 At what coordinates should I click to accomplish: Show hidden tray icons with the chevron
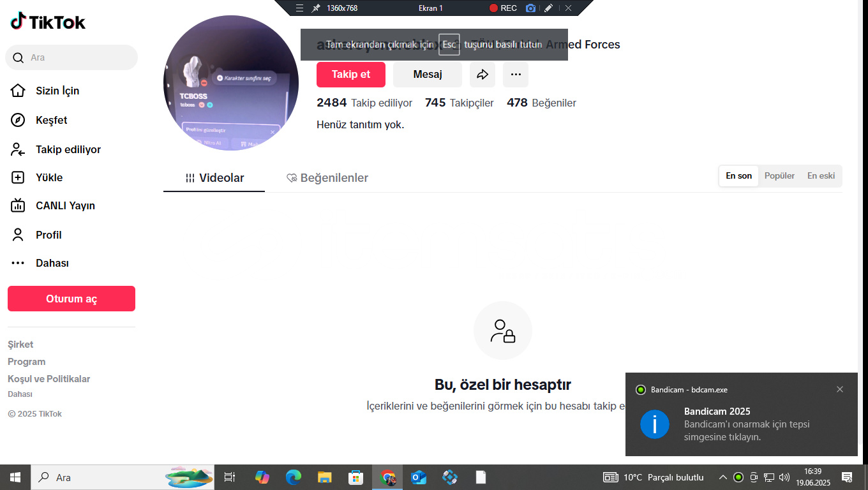[723, 477]
